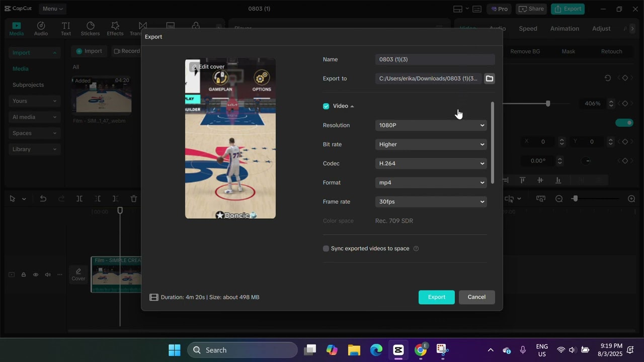Click the timeline zoom slider handle
This screenshot has width=644, height=362.
tap(575, 199)
